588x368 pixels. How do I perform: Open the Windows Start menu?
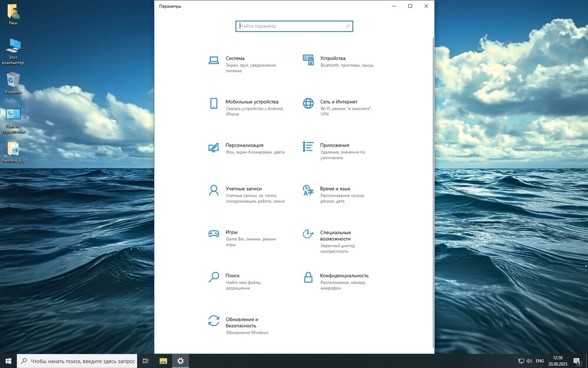[8, 360]
